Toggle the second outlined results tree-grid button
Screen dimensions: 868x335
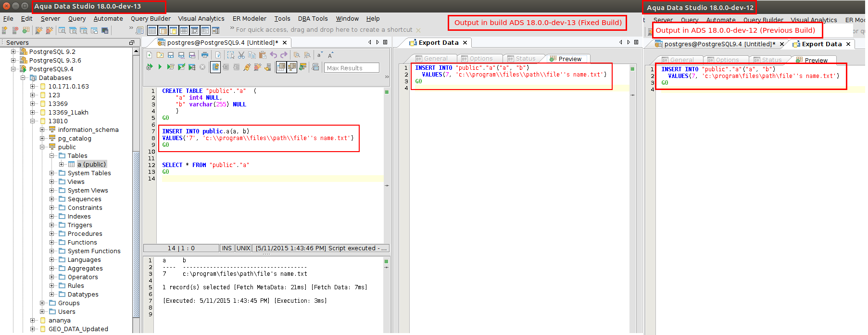pyautogui.click(x=292, y=67)
